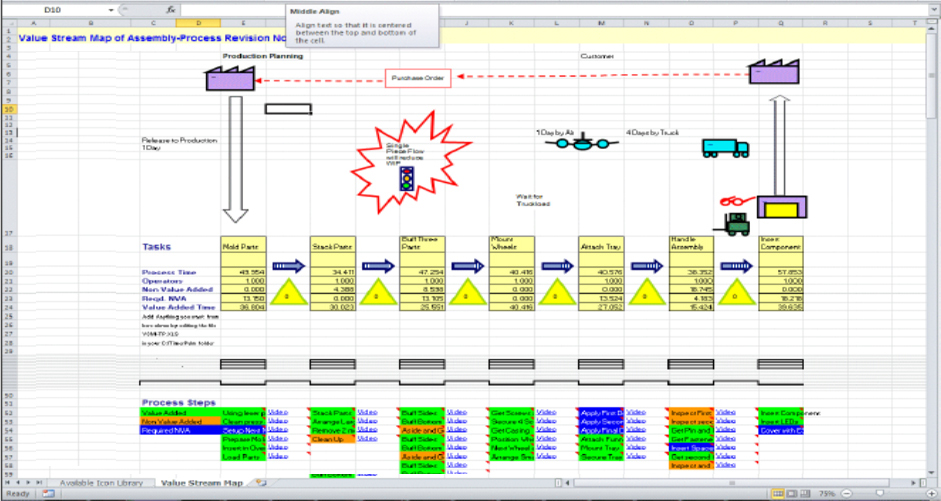The image size is (941, 501).
Task: Select the Value Stream Map sheet tab
Action: [202, 483]
